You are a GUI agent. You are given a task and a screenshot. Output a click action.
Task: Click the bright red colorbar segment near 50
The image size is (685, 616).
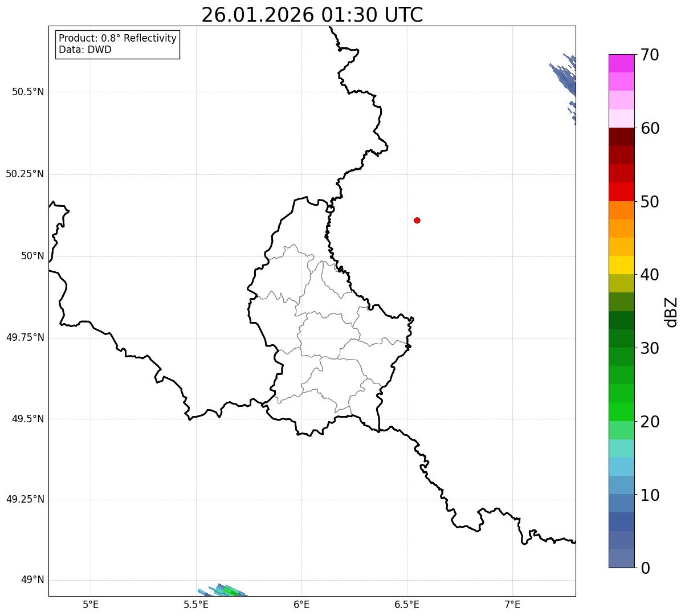[622, 192]
